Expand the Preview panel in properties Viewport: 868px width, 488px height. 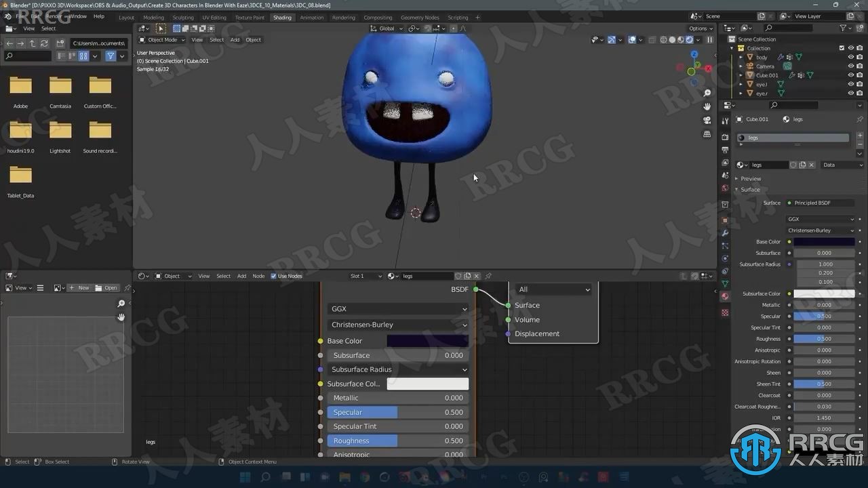pos(750,179)
